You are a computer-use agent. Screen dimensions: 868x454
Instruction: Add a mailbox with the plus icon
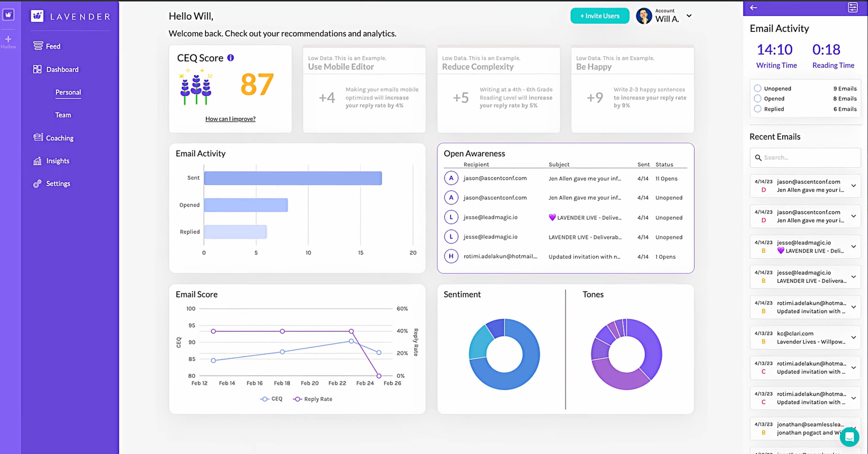[8, 39]
